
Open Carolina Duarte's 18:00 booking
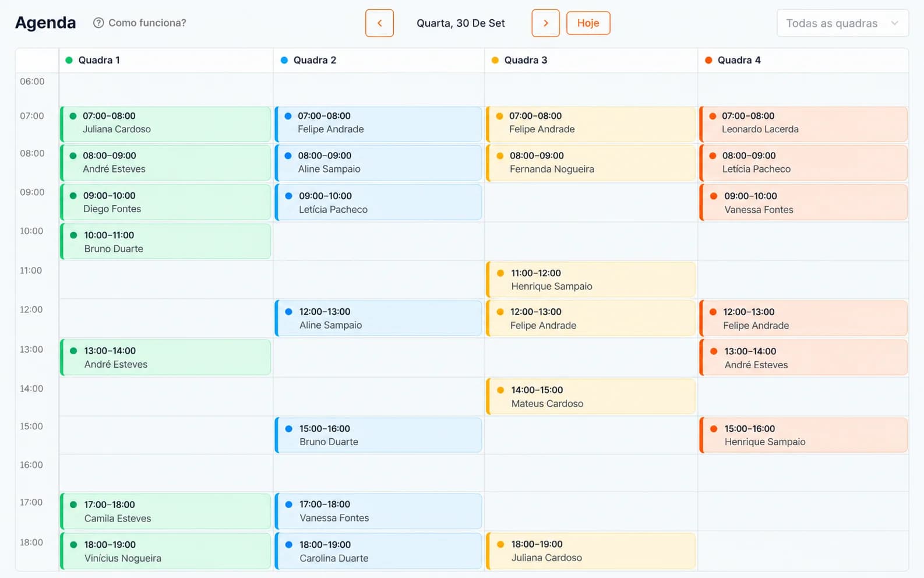click(x=378, y=551)
